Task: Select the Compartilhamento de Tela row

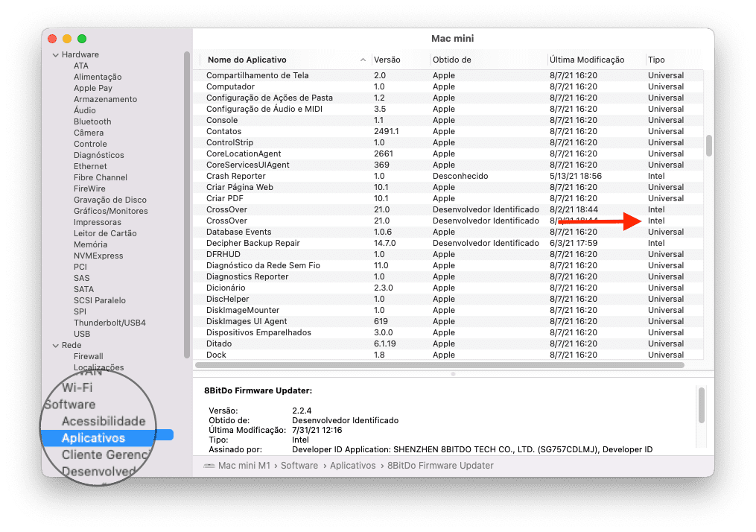Action: point(448,75)
